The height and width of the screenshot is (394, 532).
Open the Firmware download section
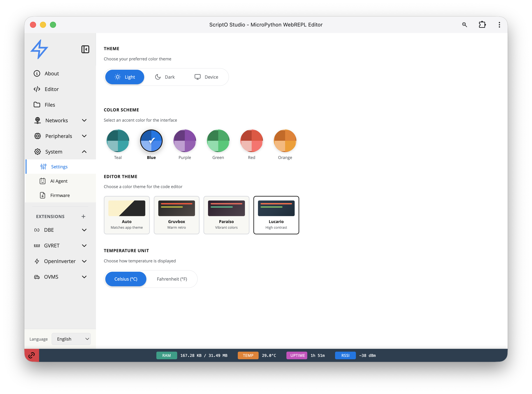point(60,195)
